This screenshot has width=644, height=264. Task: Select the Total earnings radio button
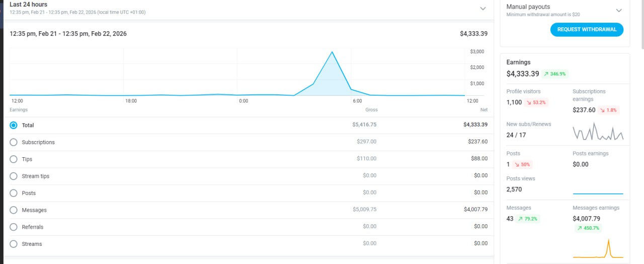14,125
